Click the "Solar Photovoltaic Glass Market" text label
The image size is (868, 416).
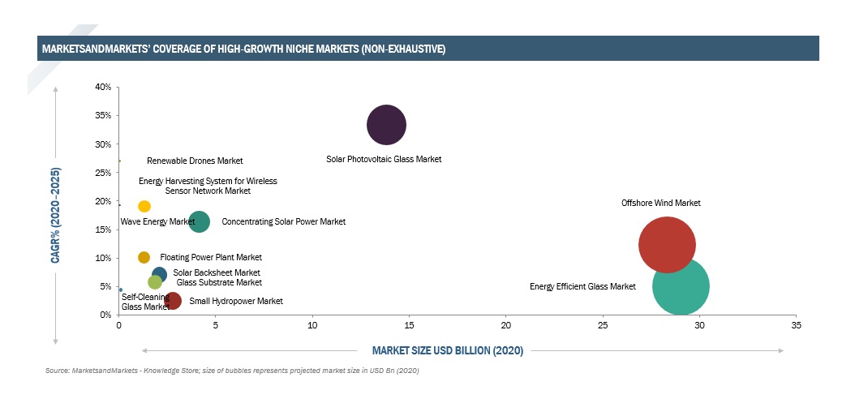[x=384, y=160]
